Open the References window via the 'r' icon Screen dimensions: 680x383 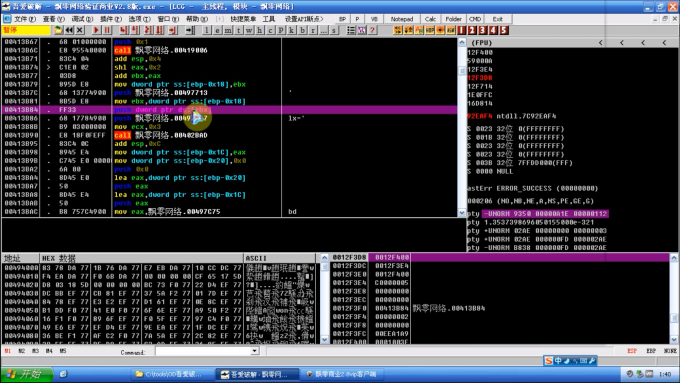313,30
